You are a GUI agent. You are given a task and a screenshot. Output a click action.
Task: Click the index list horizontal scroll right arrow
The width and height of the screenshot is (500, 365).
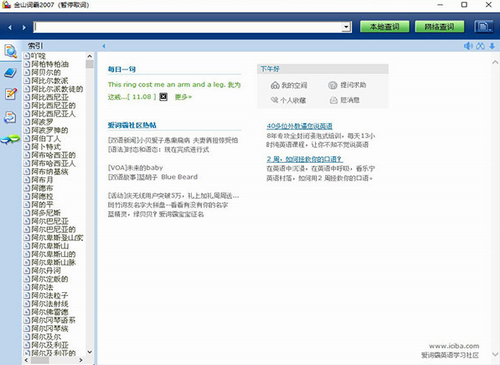pyautogui.click(x=81, y=360)
